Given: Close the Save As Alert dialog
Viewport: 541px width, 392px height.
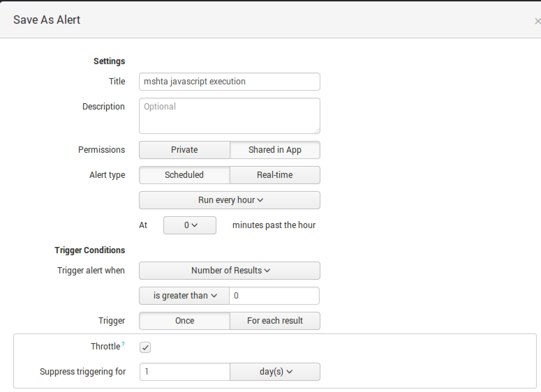Looking at the screenshot, I should click(537, 22).
